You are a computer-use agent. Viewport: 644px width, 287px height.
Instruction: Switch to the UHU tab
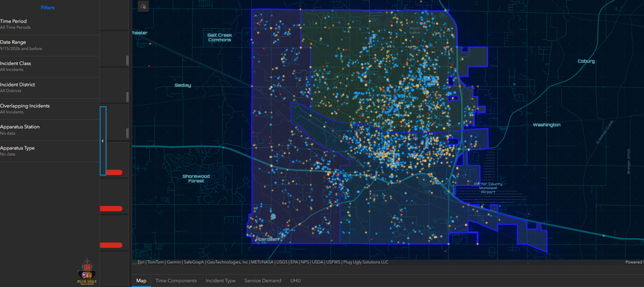click(296, 281)
